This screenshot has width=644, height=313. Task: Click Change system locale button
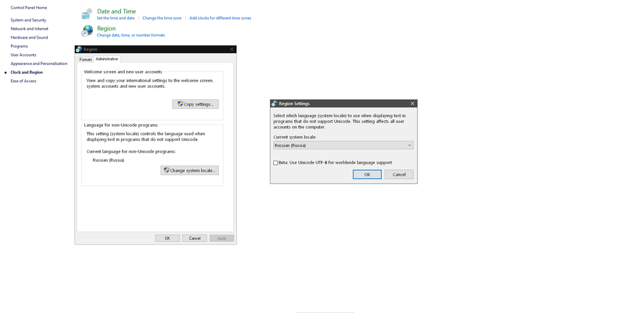point(190,171)
